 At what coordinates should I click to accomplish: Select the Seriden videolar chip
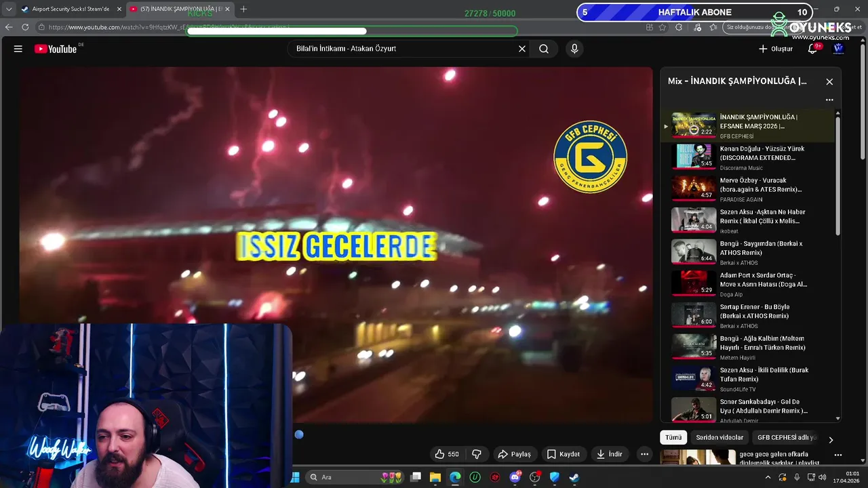point(719,438)
